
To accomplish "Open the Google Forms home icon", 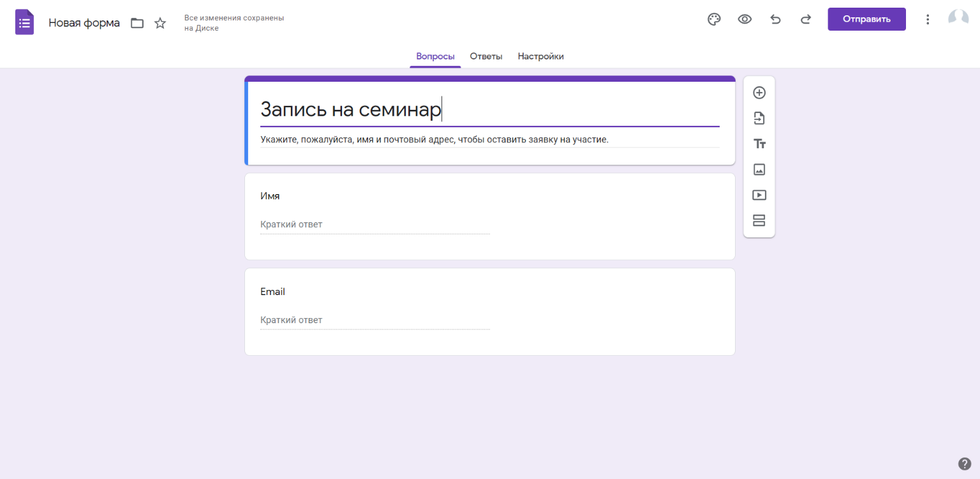I will (25, 23).
